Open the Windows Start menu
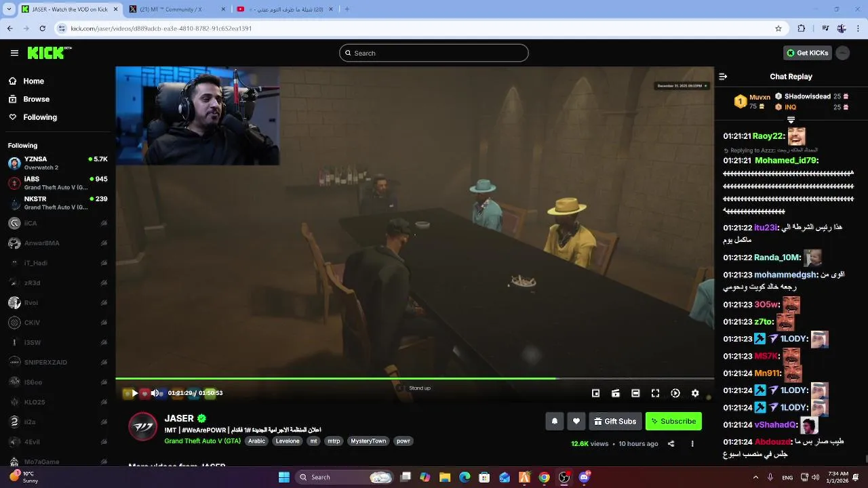The height and width of the screenshot is (488, 868). (284, 477)
